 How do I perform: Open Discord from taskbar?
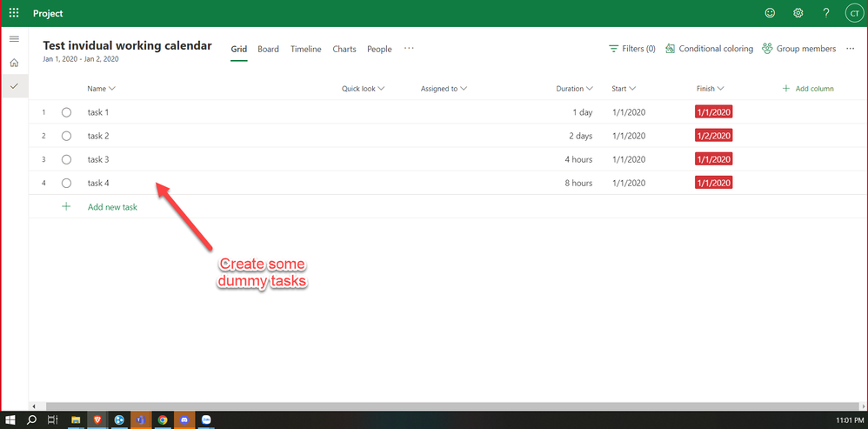(184, 420)
